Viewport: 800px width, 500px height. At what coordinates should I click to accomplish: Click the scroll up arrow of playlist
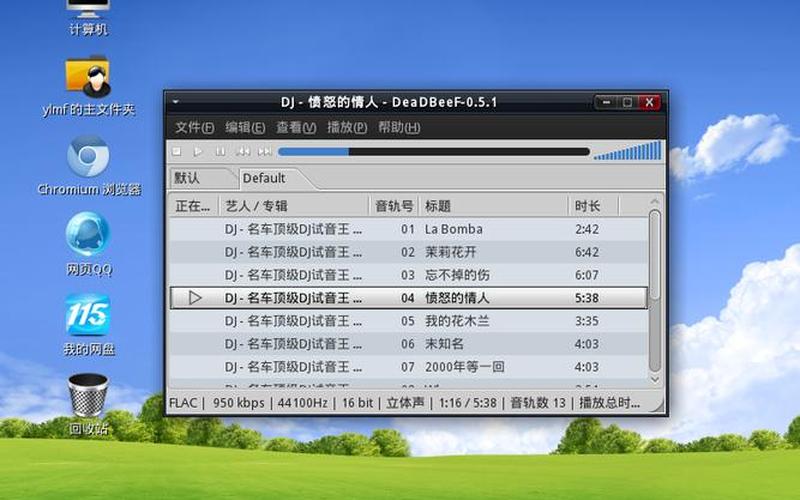[x=655, y=202]
